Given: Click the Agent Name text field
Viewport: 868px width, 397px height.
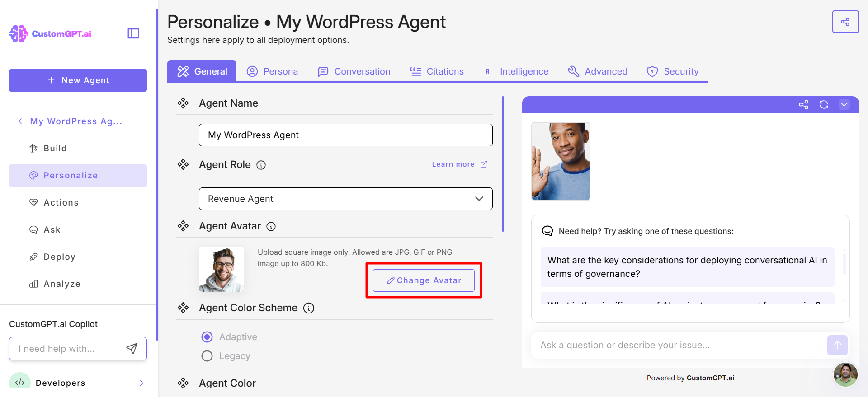Looking at the screenshot, I should tap(346, 135).
